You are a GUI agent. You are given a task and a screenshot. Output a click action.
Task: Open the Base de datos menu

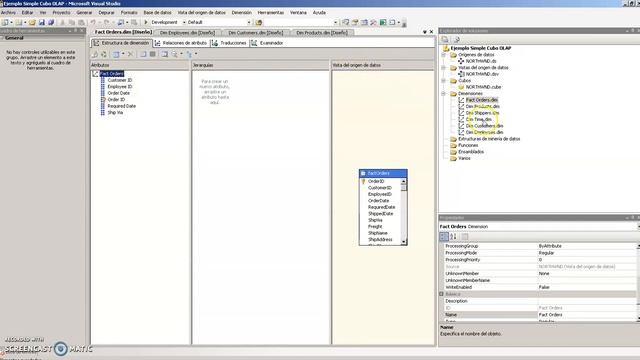point(157,13)
